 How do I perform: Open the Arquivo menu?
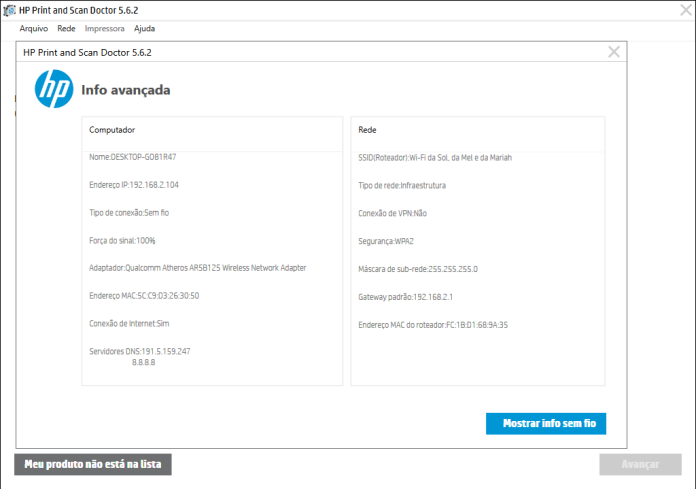point(34,28)
